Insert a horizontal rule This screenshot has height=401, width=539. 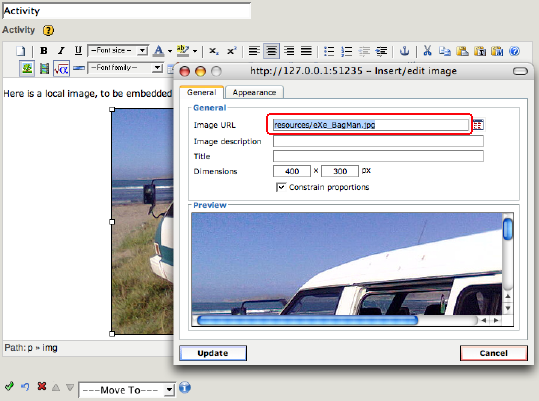[x=79, y=68]
